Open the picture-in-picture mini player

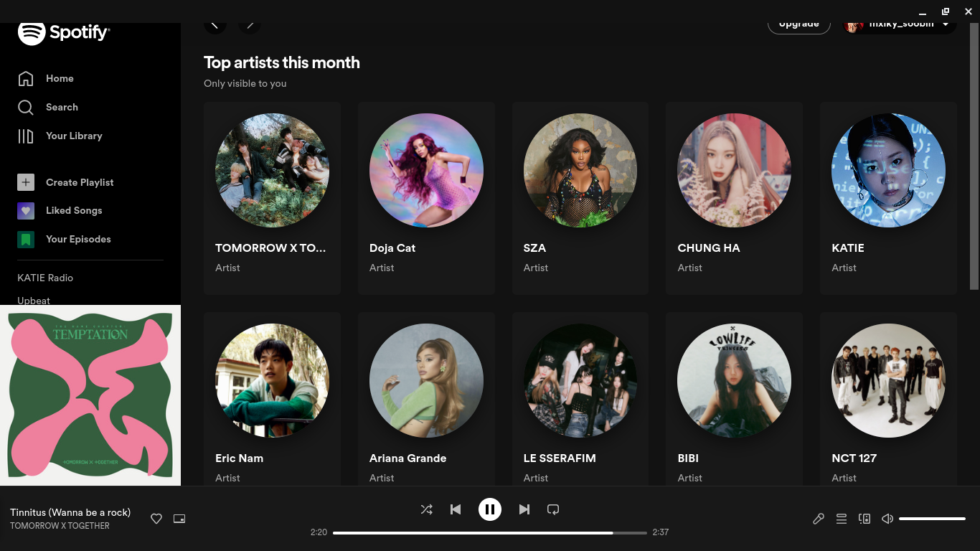coord(179,519)
